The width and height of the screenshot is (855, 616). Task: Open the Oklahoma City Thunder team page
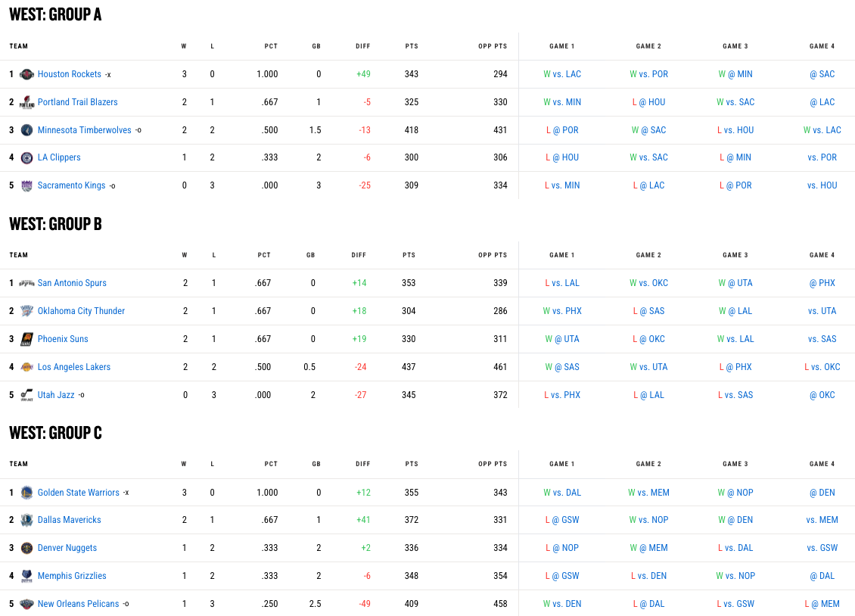81,311
